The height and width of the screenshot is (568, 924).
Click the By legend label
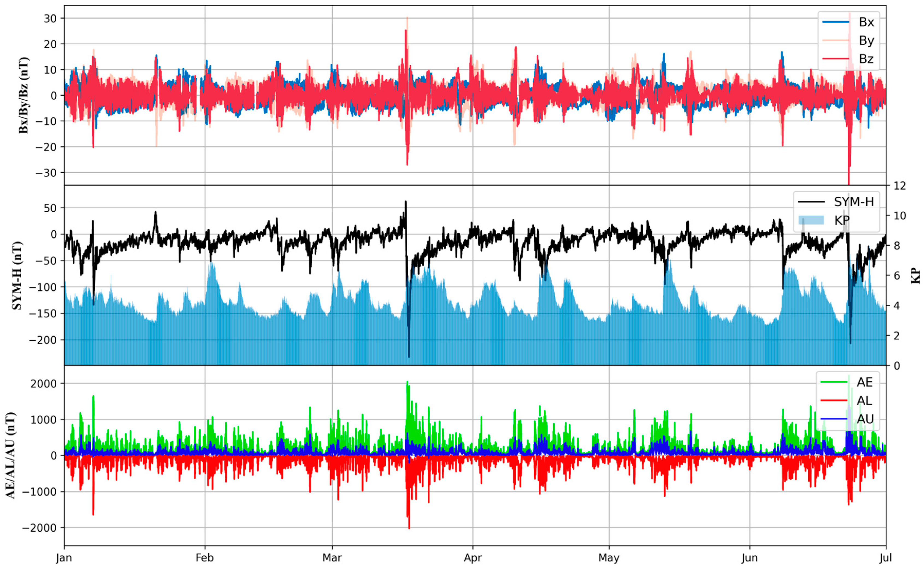(x=867, y=40)
